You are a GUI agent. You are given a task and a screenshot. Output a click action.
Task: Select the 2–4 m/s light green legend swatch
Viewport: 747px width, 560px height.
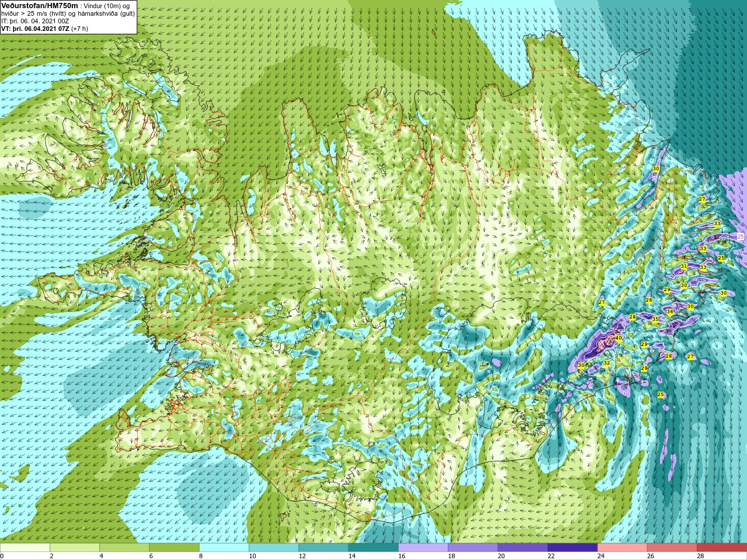(75, 548)
